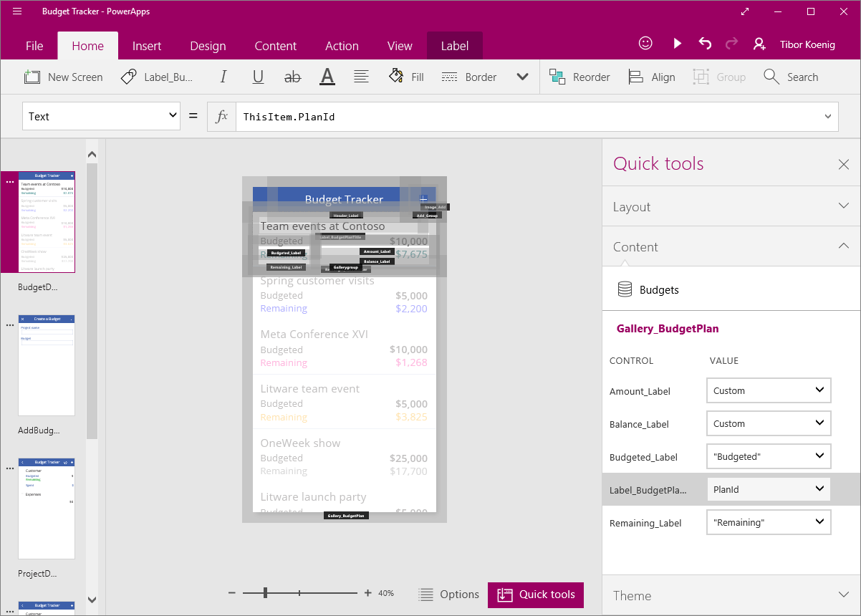The height and width of the screenshot is (616, 861).
Task: Open the Label_BudgetPla... PlanId dropdown
Action: click(769, 490)
